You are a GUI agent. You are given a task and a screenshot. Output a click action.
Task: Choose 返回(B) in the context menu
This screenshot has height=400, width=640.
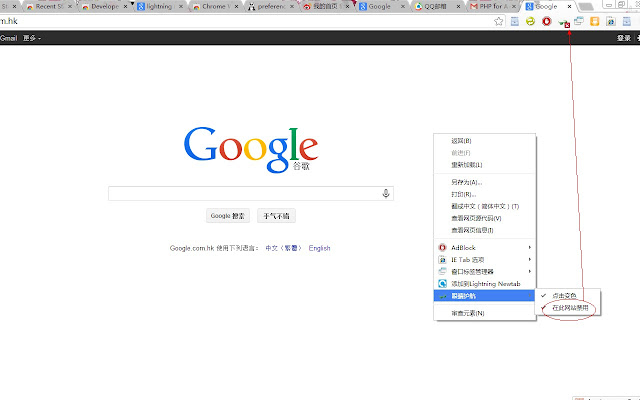[x=484, y=141]
